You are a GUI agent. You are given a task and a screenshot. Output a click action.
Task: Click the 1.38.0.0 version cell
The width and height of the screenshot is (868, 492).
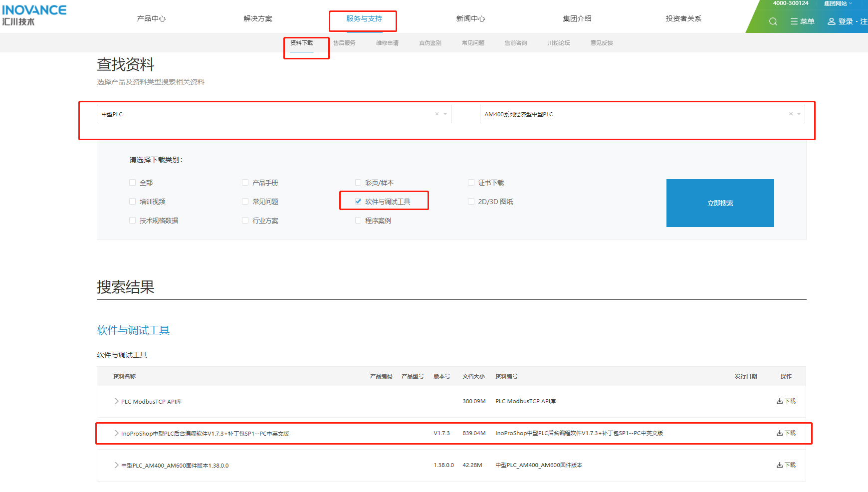[443, 465]
